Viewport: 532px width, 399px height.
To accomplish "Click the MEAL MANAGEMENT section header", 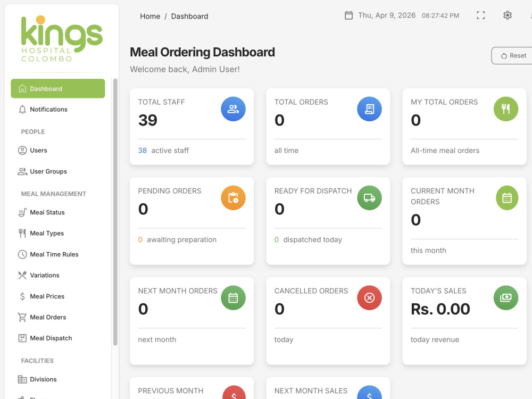I will 54,194.
